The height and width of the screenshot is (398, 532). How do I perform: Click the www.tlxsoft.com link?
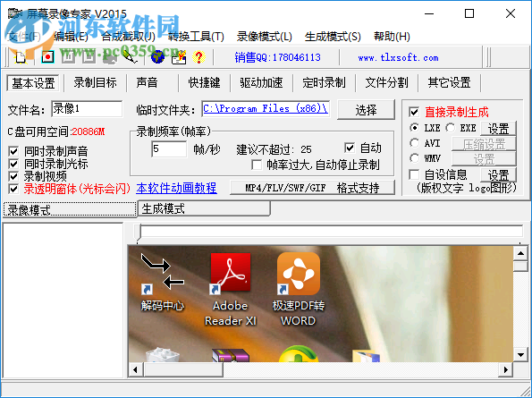tap(398, 57)
